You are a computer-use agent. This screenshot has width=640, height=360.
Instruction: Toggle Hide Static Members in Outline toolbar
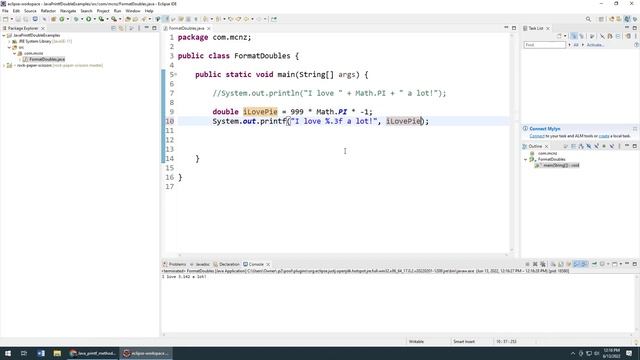click(596, 146)
